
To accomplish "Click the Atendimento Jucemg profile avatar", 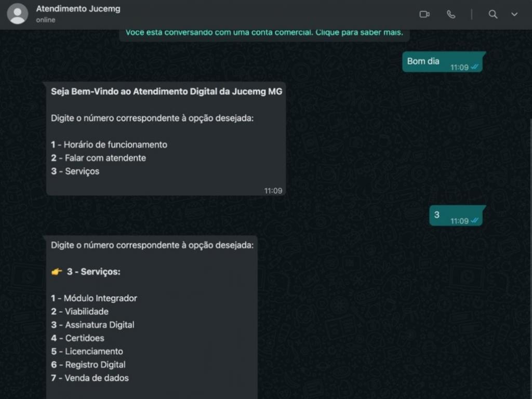I will tap(18, 14).
